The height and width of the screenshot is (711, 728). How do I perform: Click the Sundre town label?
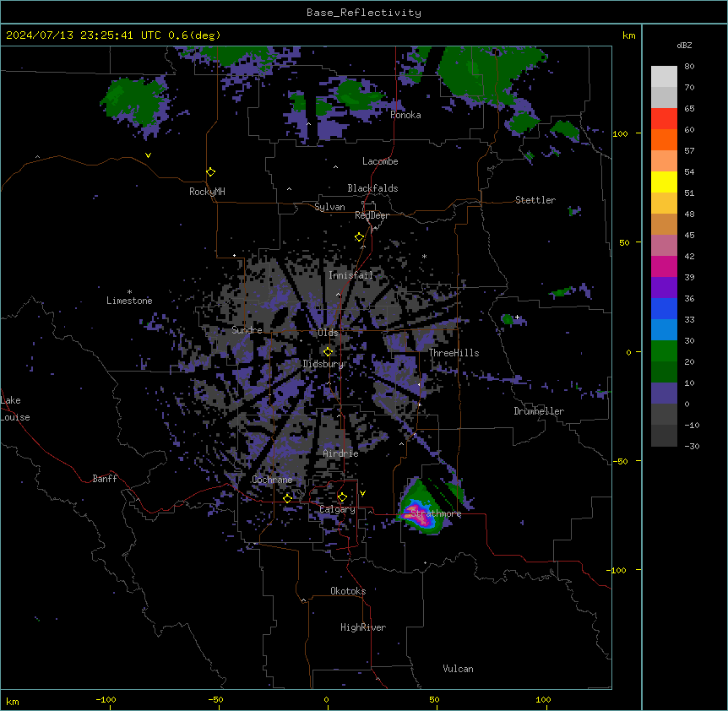pos(247,330)
